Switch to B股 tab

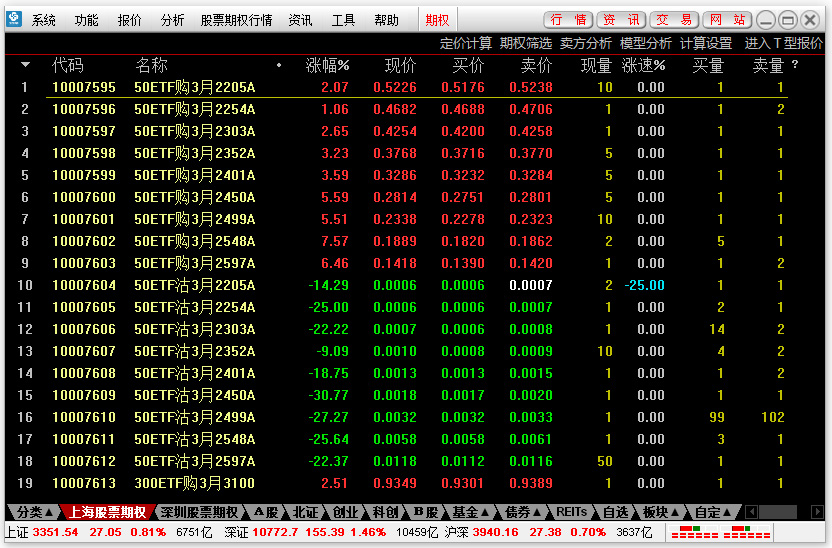pos(425,512)
